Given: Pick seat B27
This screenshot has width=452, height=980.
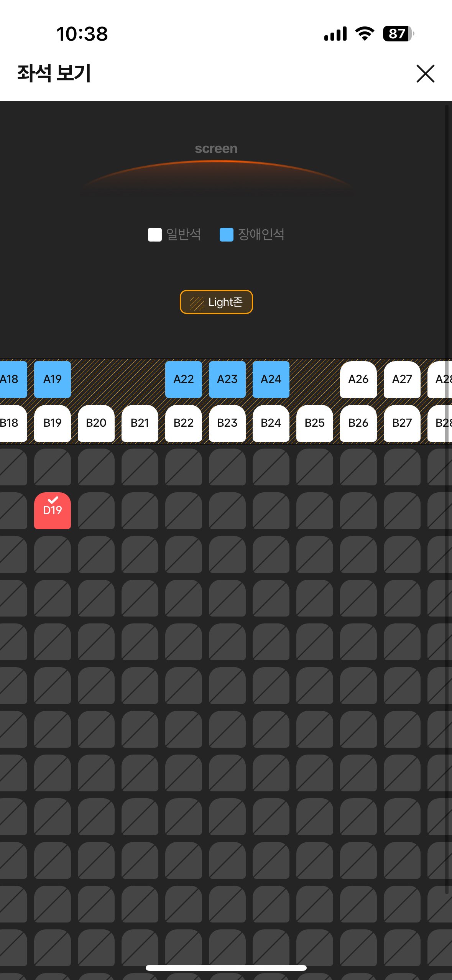Looking at the screenshot, I should (402, 423).
